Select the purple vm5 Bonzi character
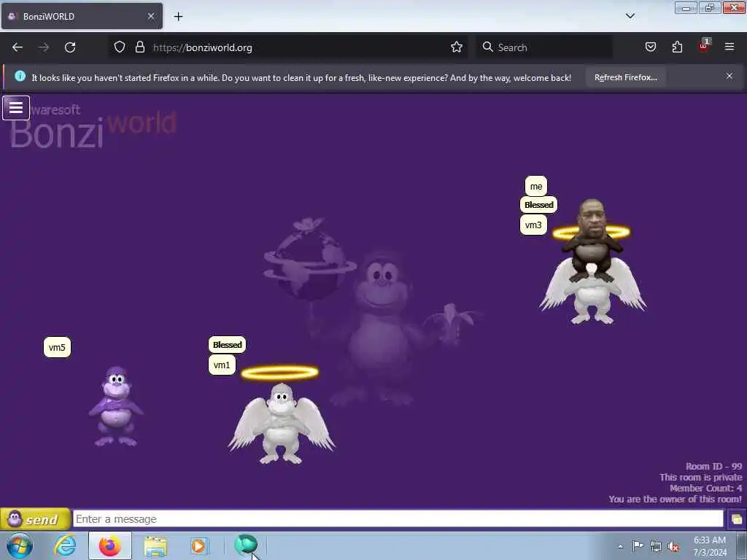 point(116,406)
